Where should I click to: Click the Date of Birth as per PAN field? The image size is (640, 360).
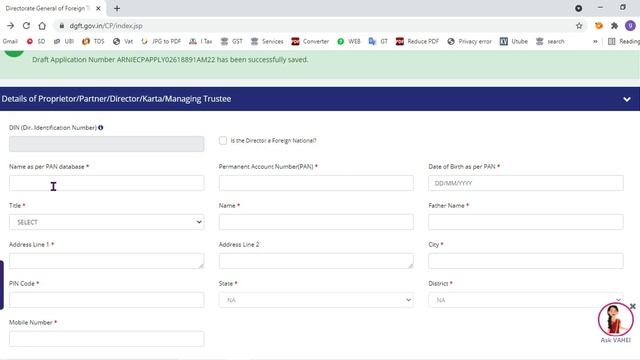526,183
